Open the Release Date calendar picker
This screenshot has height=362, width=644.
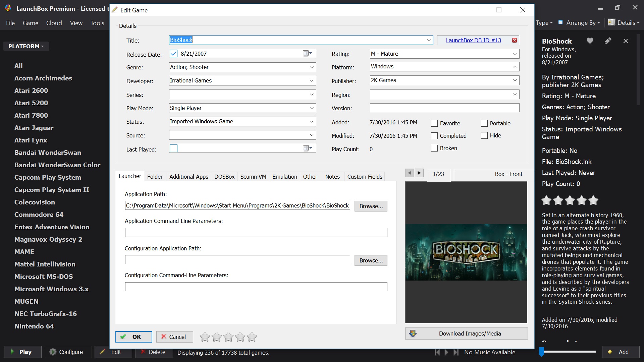(x=308, y=54)
